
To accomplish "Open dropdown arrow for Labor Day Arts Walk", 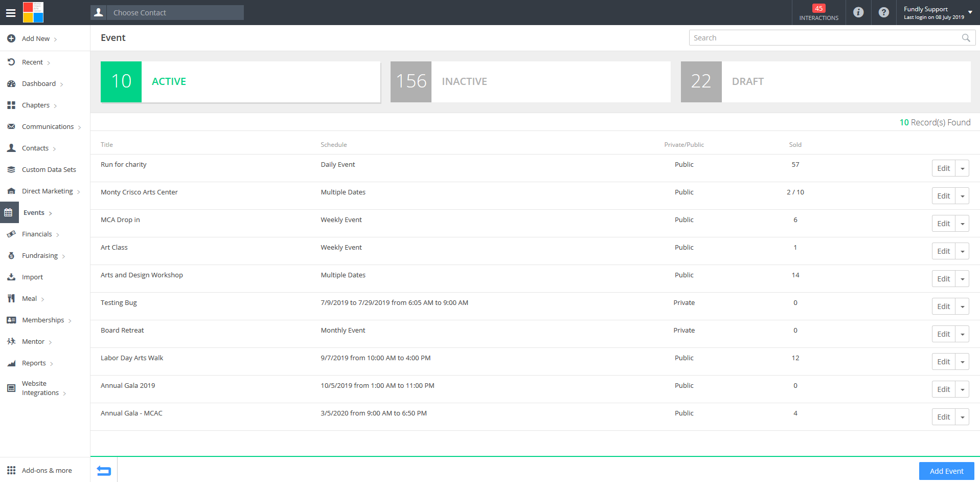I will [962, 362].
